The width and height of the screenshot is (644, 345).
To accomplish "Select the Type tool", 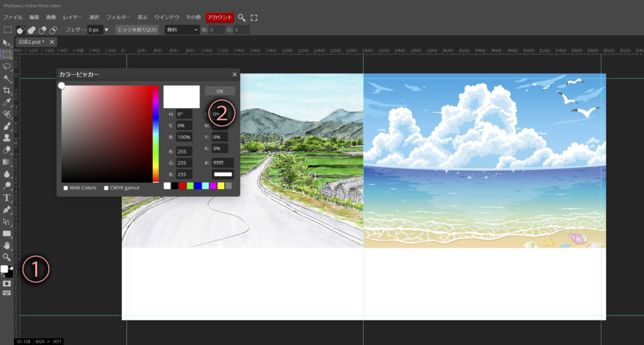I will coord(7,198).
